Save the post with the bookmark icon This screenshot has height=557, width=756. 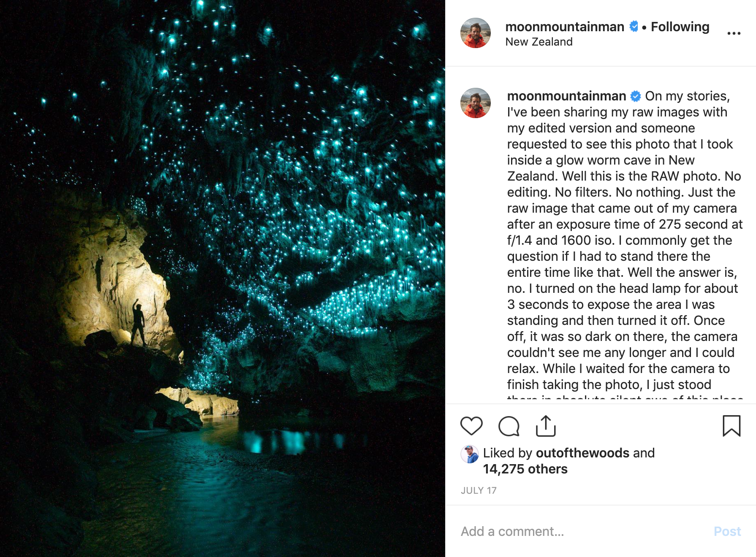tap(731, 426)
